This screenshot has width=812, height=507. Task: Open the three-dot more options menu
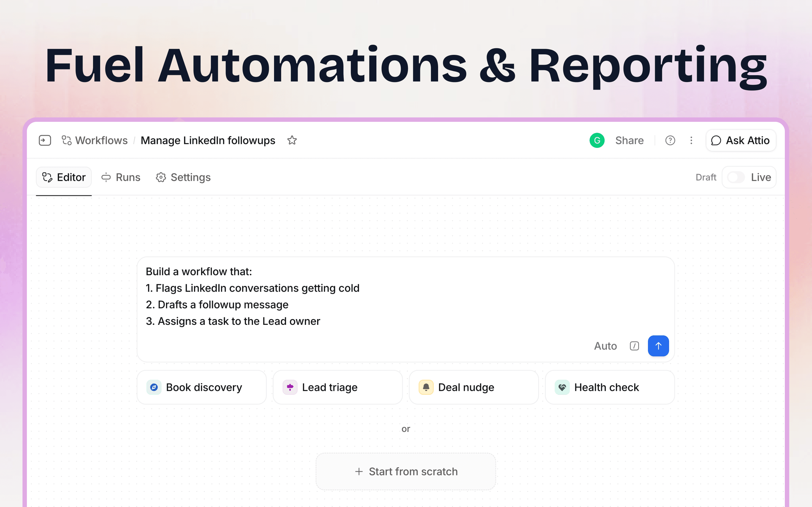click(x=691, y=140)
